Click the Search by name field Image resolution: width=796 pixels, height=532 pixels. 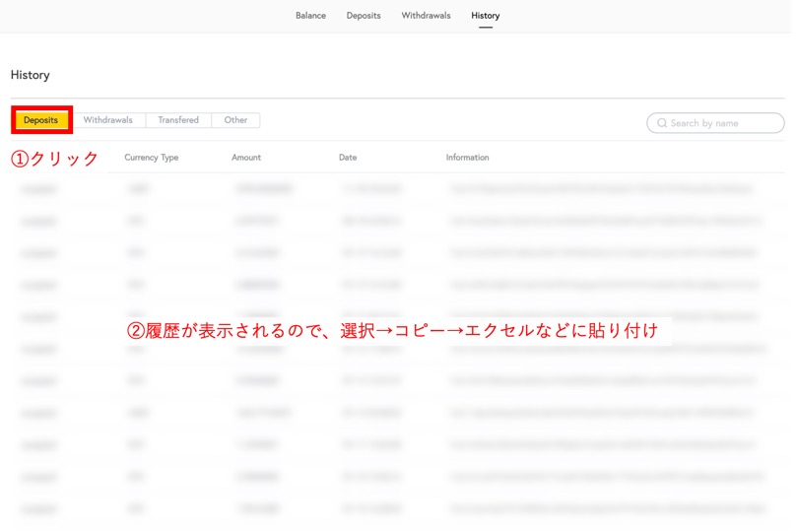tap(715, 123)
